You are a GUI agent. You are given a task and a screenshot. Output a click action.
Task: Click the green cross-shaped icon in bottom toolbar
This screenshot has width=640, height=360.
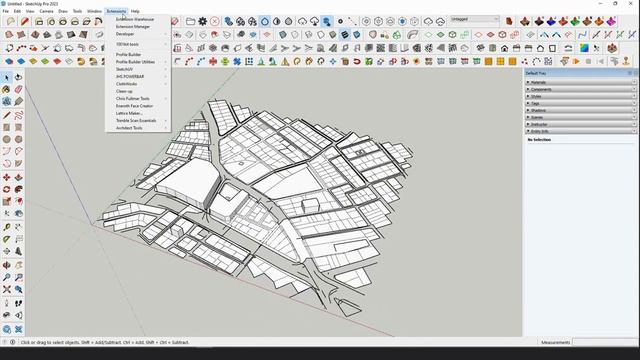point(225,62)
